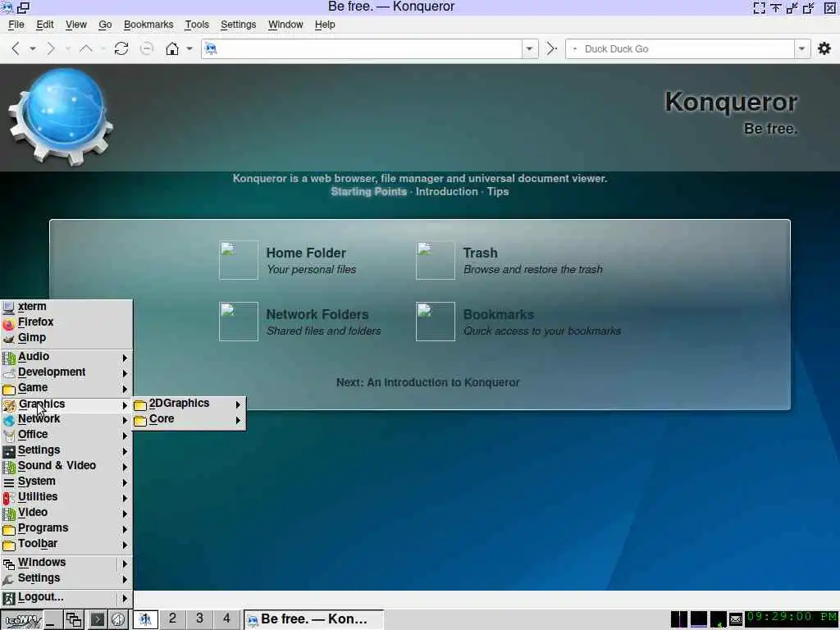This screenshot has width=840, height=630.
Task: Follow the Starting Points link
Action: point(368,192)
